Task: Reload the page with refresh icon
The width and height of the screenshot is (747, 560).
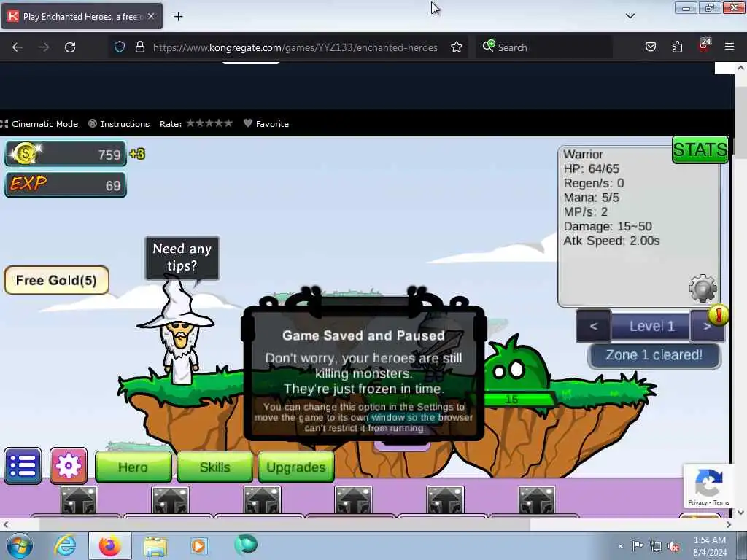Action: [70, 47]
